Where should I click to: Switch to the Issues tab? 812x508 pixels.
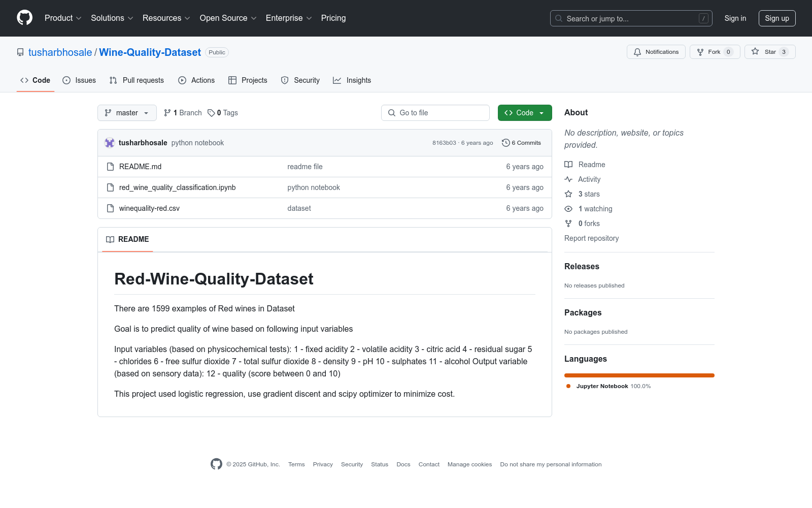coord(79,80)
